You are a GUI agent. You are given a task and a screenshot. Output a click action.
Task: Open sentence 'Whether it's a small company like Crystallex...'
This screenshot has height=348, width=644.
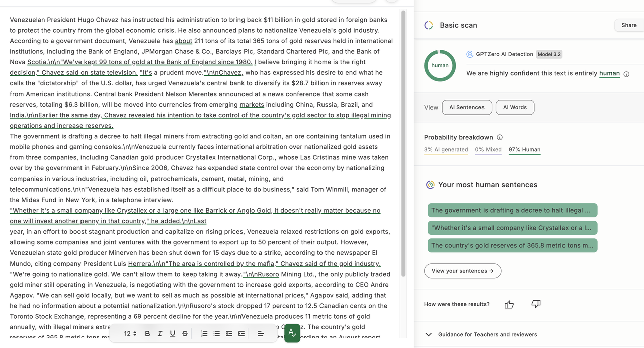[512, 228]
